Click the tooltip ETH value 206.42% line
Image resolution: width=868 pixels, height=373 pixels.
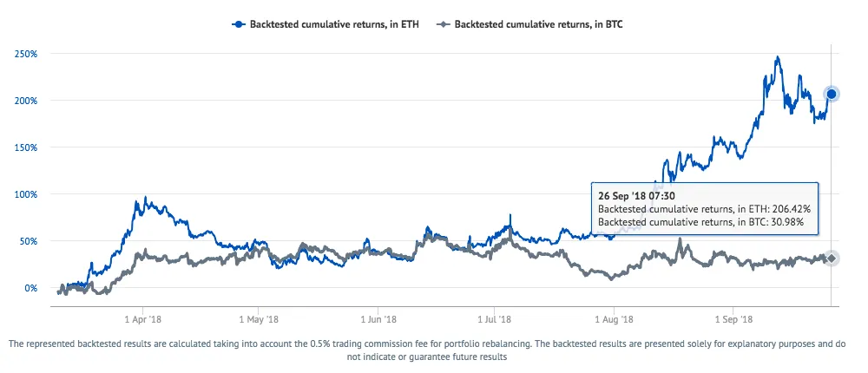click(x=705, y=209)
